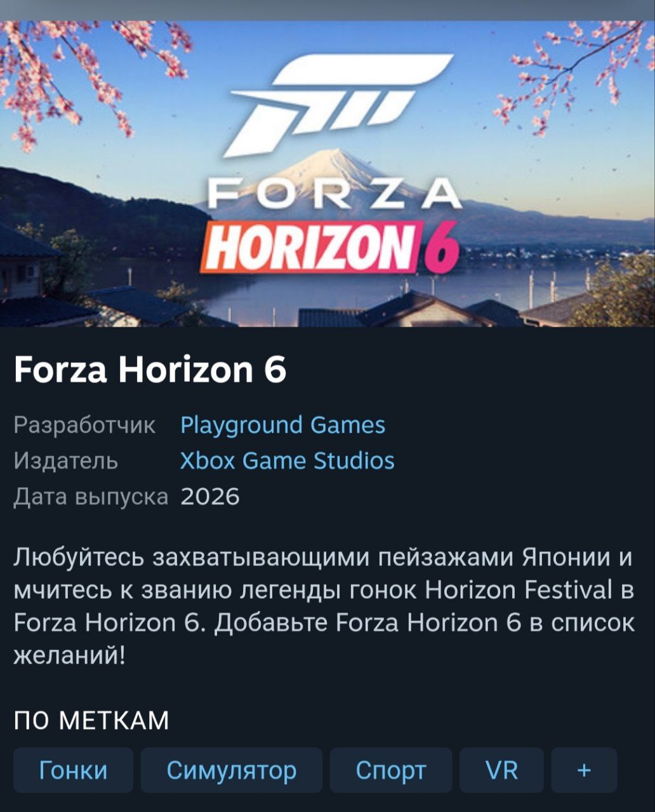Click the 2026 release date value
The image size is (655, 812).
[210, 497]
